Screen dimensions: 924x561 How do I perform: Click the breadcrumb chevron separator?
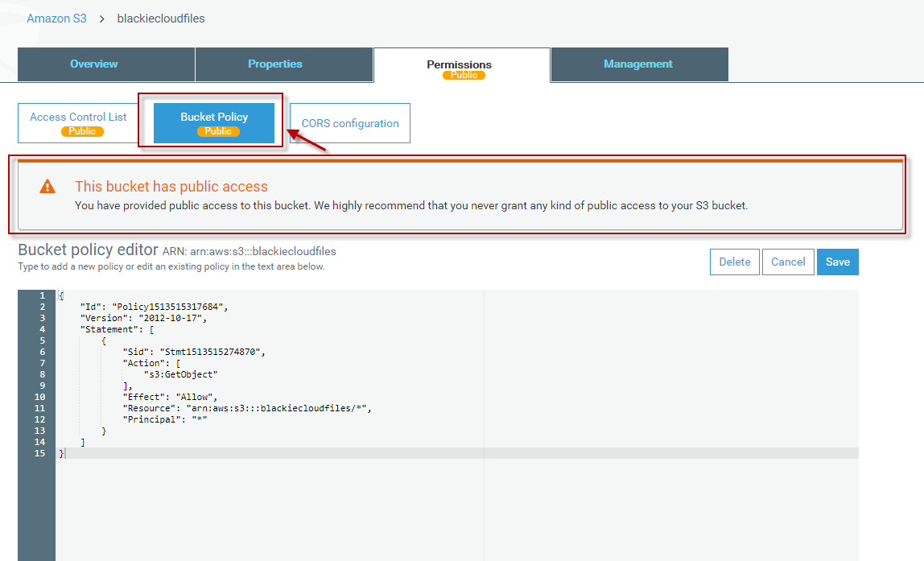[x=102, y=18]
